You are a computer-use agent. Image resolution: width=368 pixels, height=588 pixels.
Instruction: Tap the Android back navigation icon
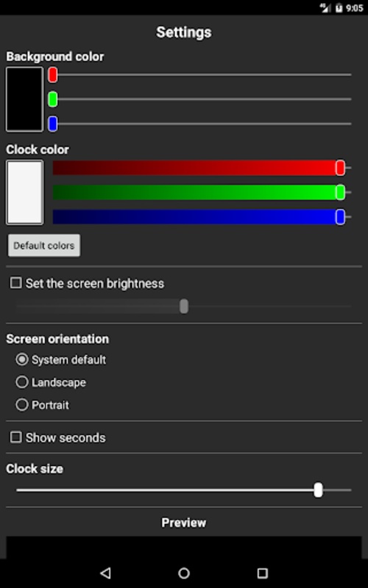[105, 573]
